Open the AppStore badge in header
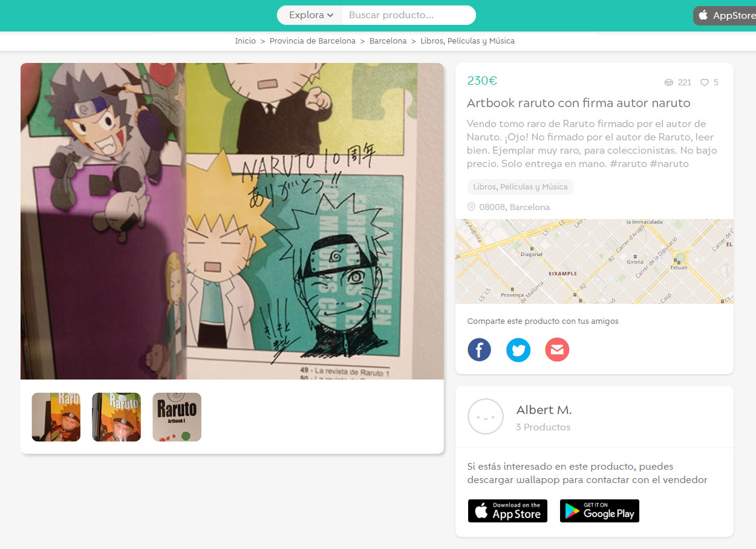Viewport: 756px width, 549px height. (725, 16)
